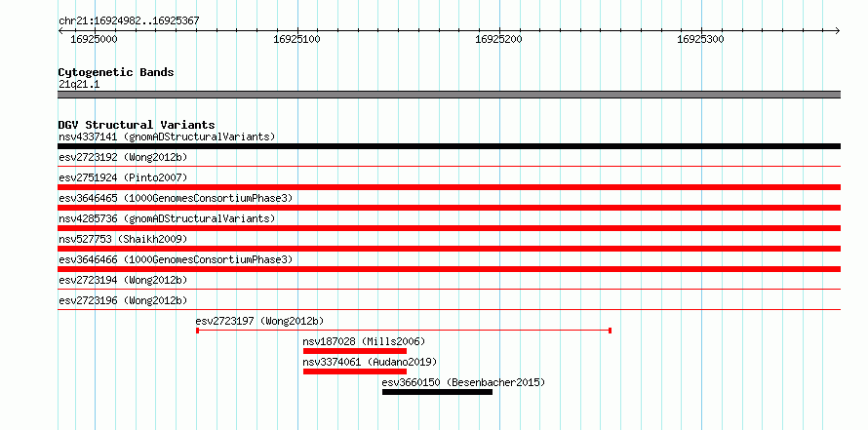Click ruler position 16925300
The image size is (868, 430).
tap(701, 39)
